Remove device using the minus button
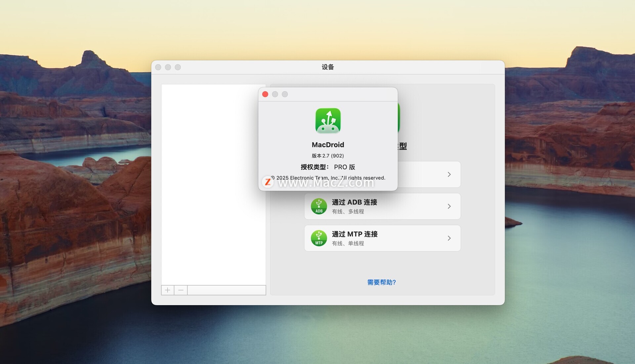635x364 pixels. [x=181, y=290]
